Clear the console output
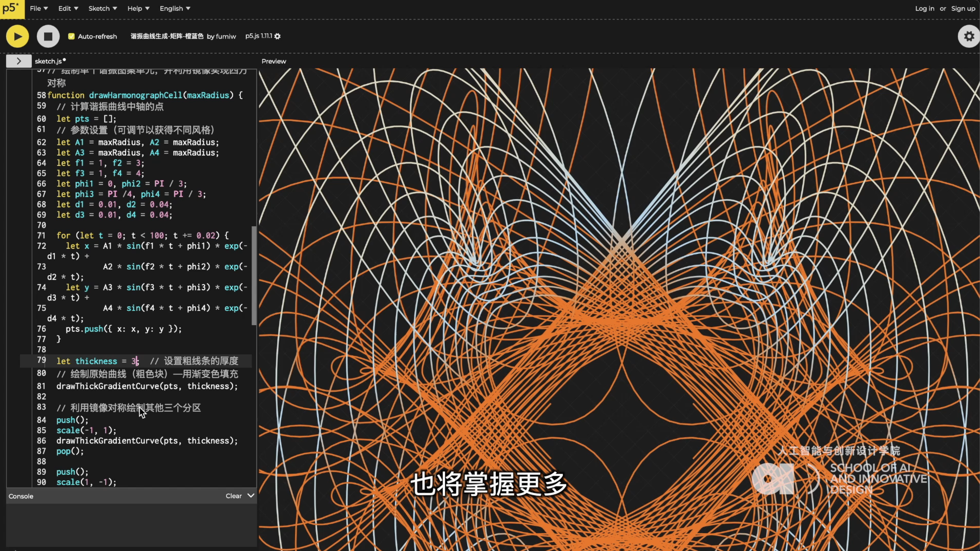This screenshot has height=551, width=980. click(234, 496)
